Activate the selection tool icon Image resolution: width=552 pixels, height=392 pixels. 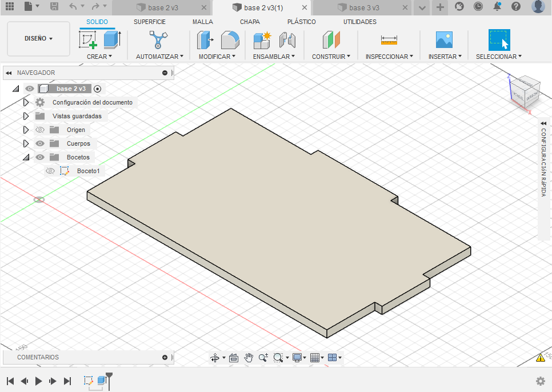pos(499,40)
